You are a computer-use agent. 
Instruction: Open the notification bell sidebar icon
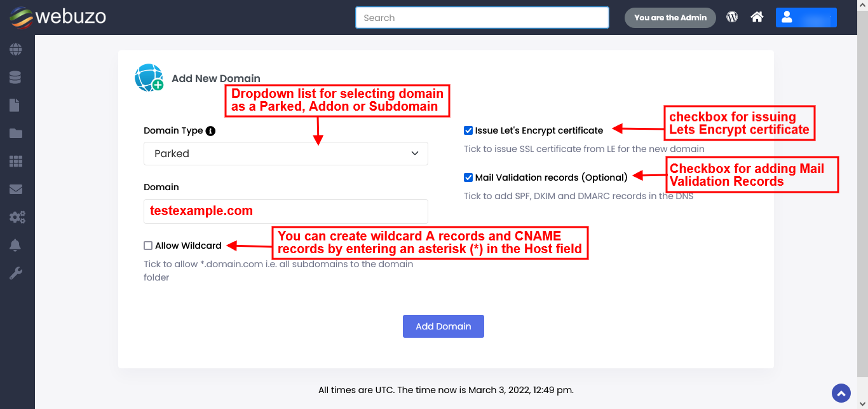15,246
